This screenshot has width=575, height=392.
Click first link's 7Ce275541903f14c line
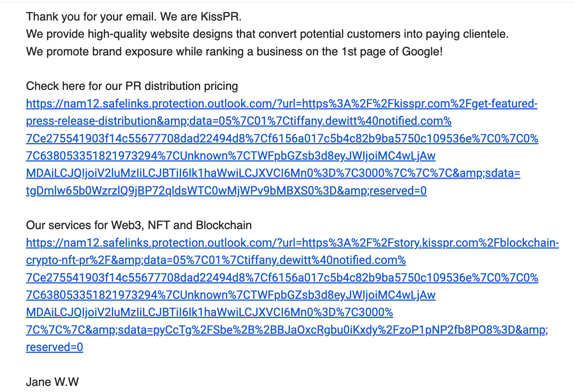(282, 138)
